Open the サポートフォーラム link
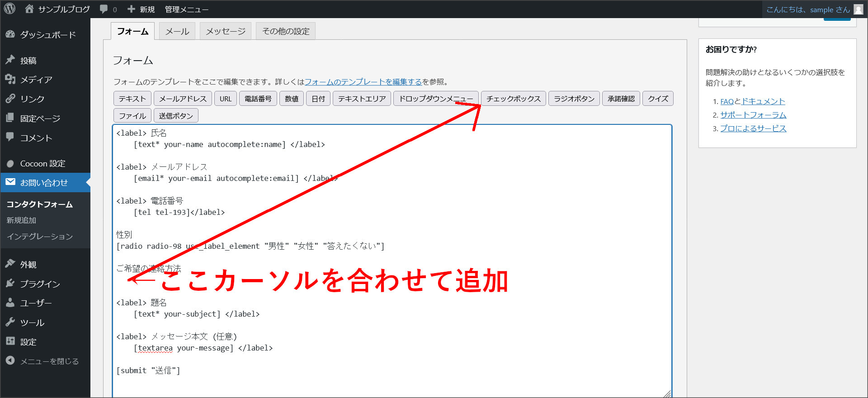Image resolution: width=868 pixels, height=398 pixels. pos(753,115)
